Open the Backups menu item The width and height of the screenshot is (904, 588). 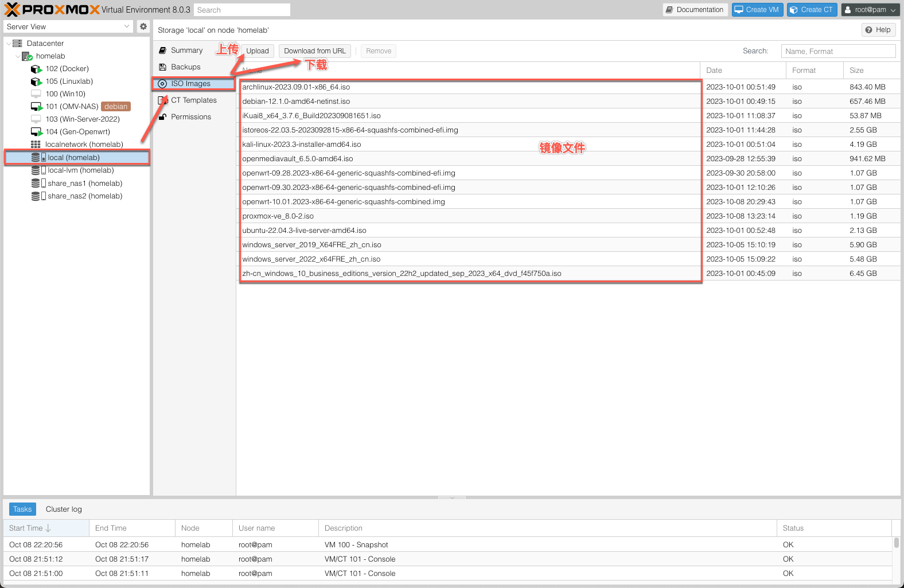click(x=194, y=67)
